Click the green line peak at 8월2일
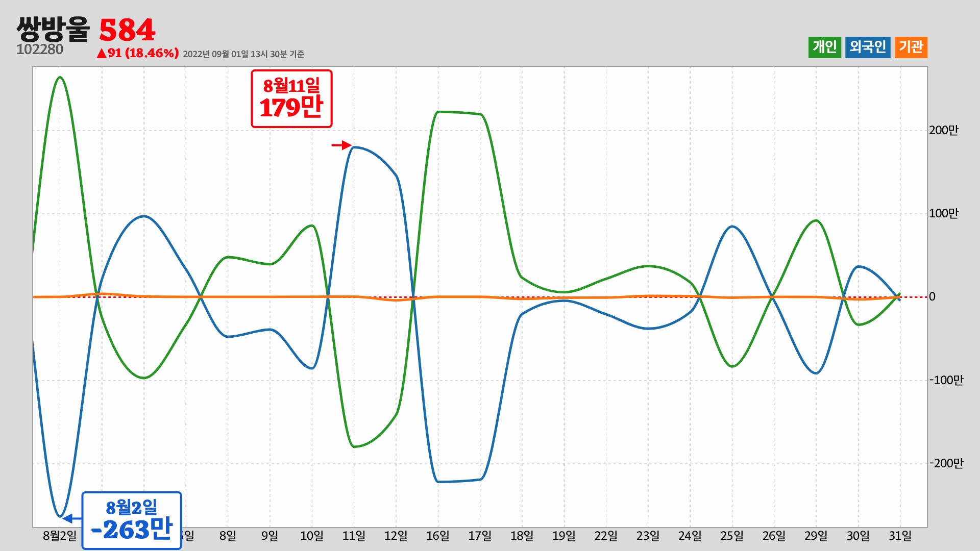The image size is (980, 551). pos(60,78)
